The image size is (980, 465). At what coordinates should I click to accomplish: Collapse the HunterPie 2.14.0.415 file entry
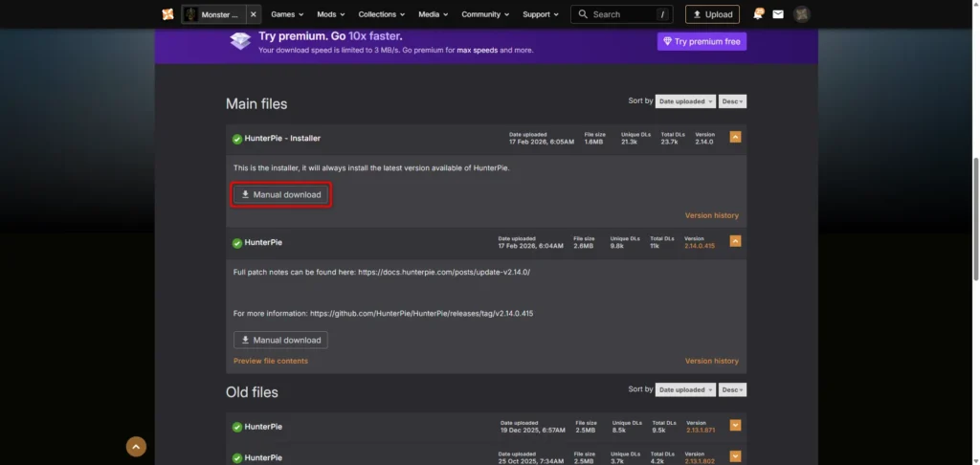coord(736,241)
